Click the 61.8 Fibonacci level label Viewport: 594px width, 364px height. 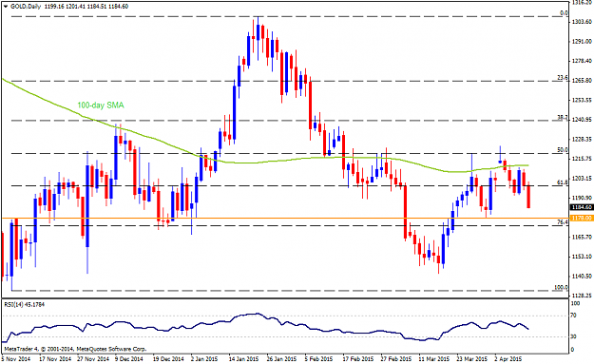pyautogui.click(x=563, y=182)
